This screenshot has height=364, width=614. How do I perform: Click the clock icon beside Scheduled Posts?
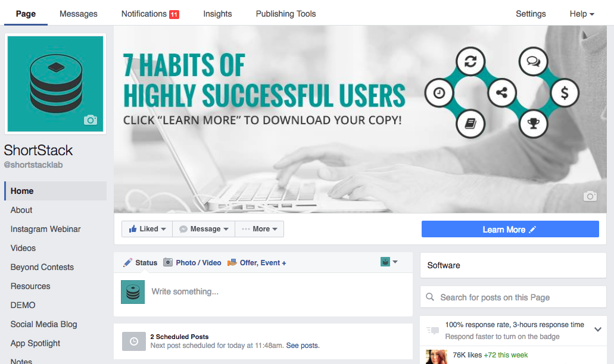tap(134, 341)
